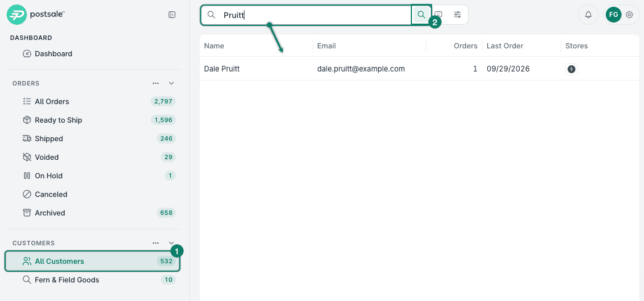The width and height of the screenshot is (644, 301).
Task: Click the FG user avatar
Action: point(614,15)
